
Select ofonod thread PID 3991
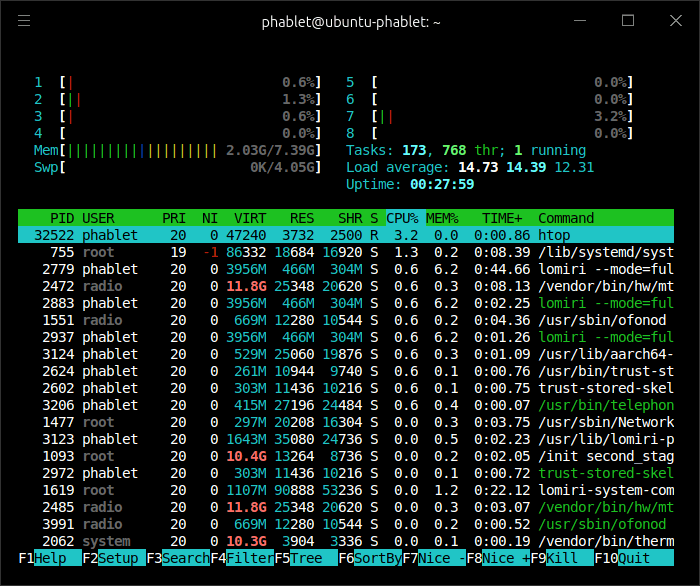click(346, 524)
